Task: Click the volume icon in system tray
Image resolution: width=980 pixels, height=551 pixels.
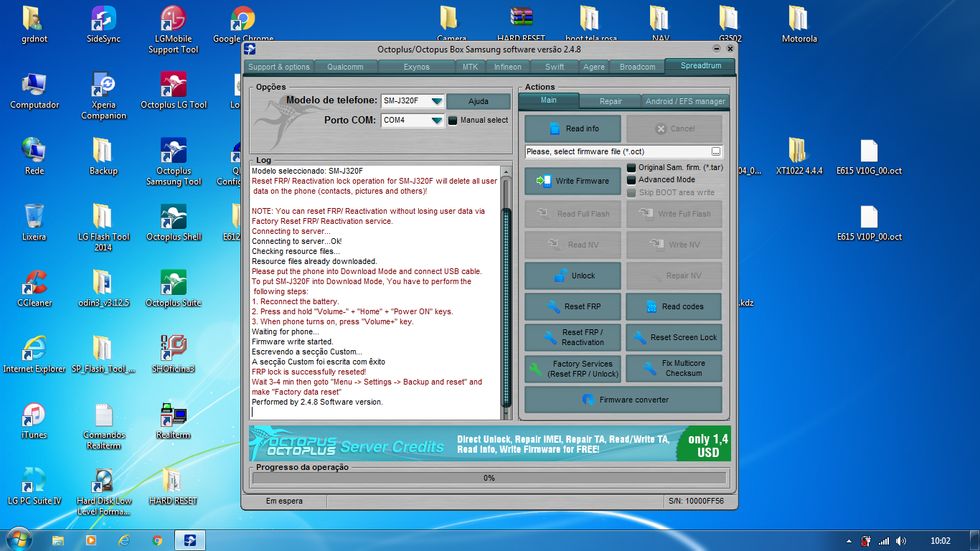Action: pyautogui.click(x=901, y=541)
